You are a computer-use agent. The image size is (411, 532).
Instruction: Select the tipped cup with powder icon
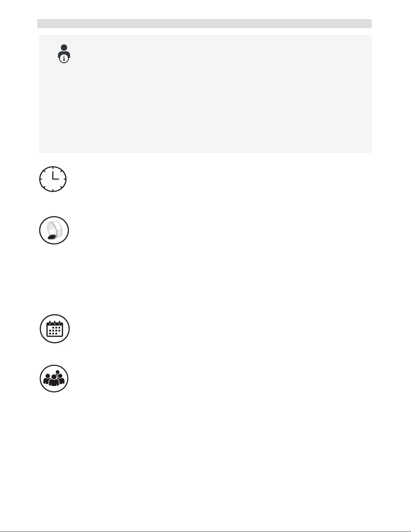pos(54,230)
